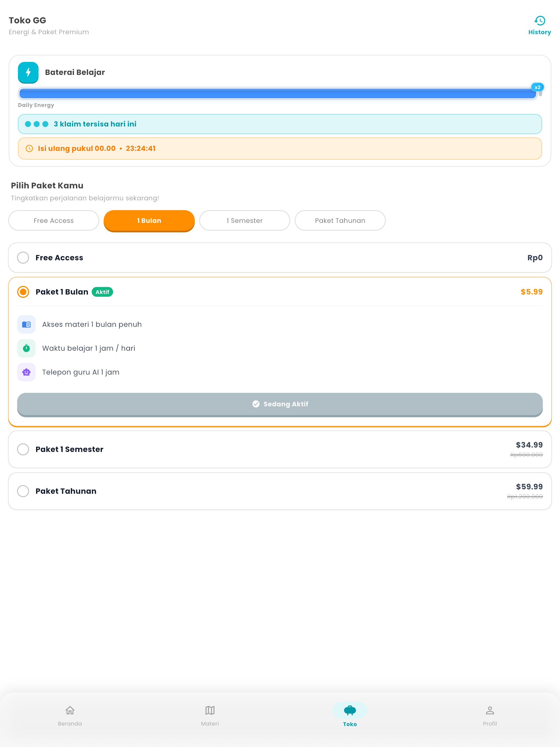Tap the stopwatch icon for Waktu belajar
Viewport: 560px width, 747px height.
[26, 348]
